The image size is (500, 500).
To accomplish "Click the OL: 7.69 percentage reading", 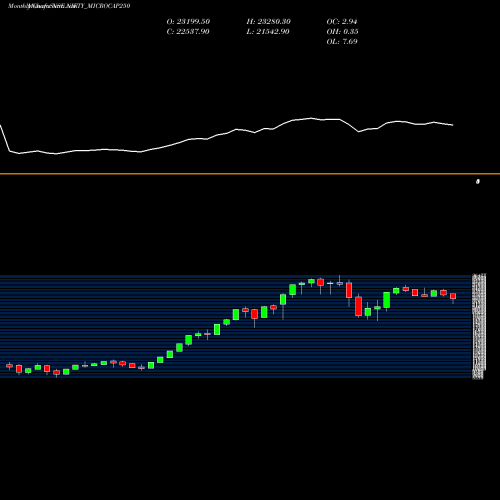I will tap(342, 42).
